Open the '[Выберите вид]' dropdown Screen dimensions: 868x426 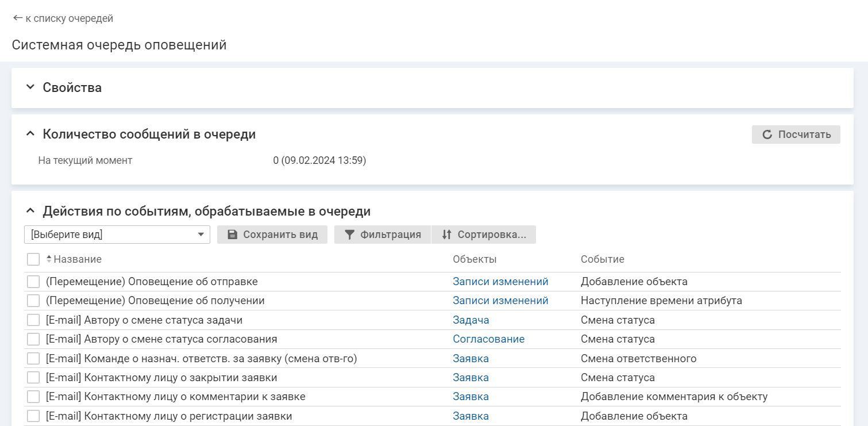pyautogui.click(x=117, y=235)
